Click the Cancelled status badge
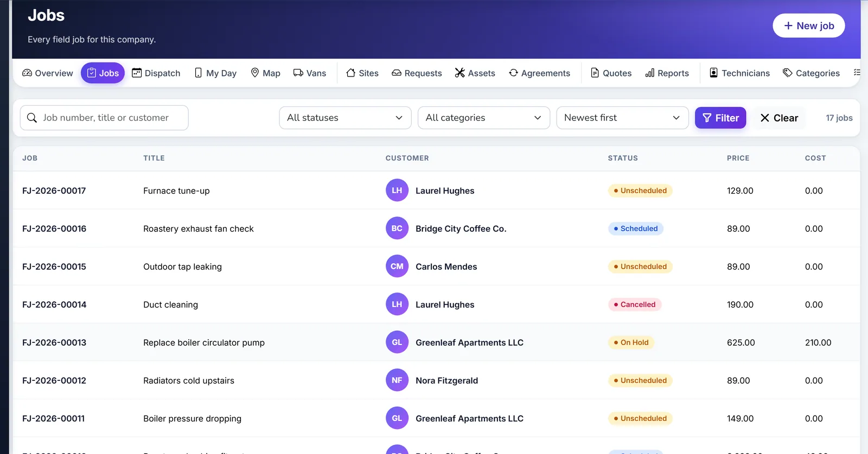The image size is (868, 454). 635,304
